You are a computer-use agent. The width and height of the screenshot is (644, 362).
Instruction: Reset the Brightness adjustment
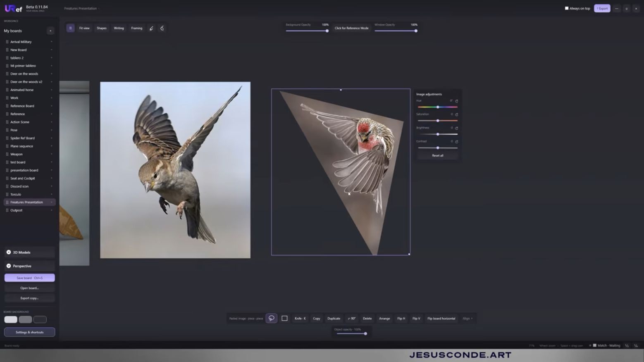pos(457,128)
